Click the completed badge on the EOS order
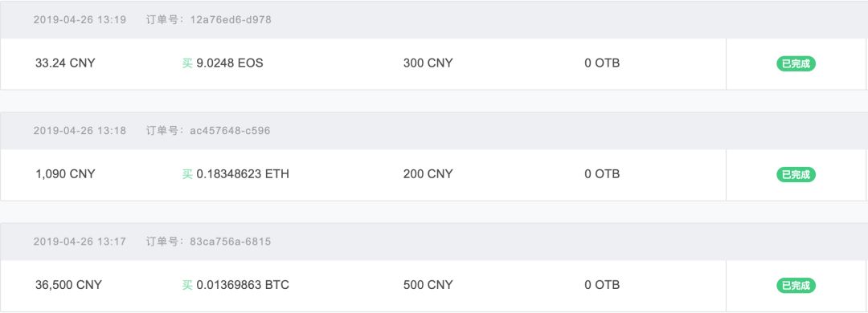Image resolution: width=868 pixels, height=313 pixels. [x=796, y=63]
